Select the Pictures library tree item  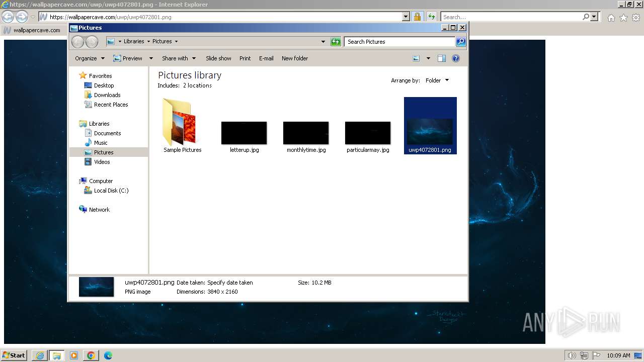(x=108, y=152)
